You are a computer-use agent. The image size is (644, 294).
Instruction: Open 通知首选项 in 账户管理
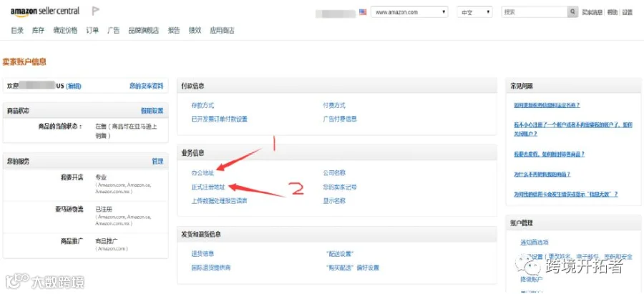(x=535, y=242)
